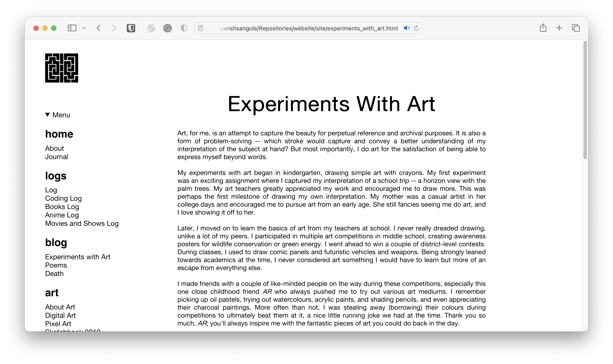613x364 pixels.
Task: Click the page's vertical scrollbar thumb
Action: [585, 100]
